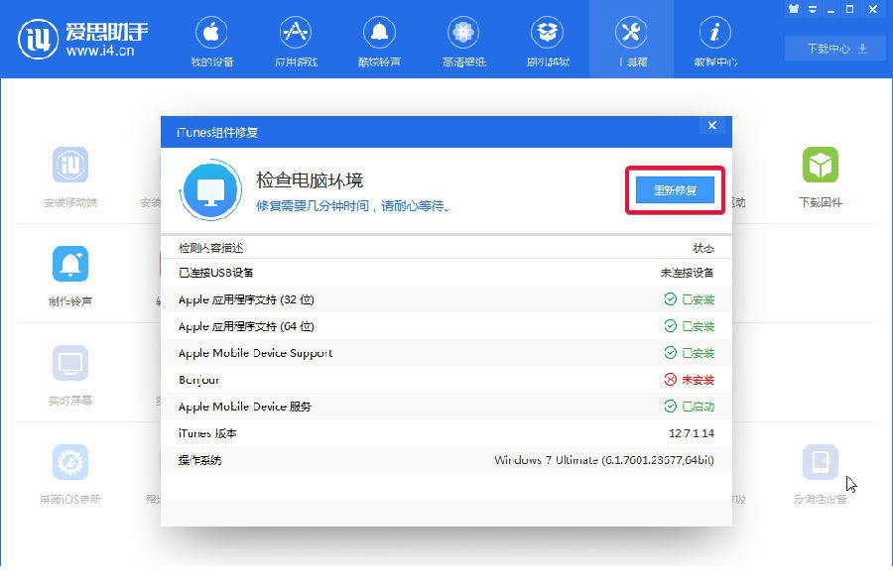The image size is (893, 588).
Task: Click the 修复需要几分钟时间 message text
Action: pyautogui.click(x=353, y=206)
